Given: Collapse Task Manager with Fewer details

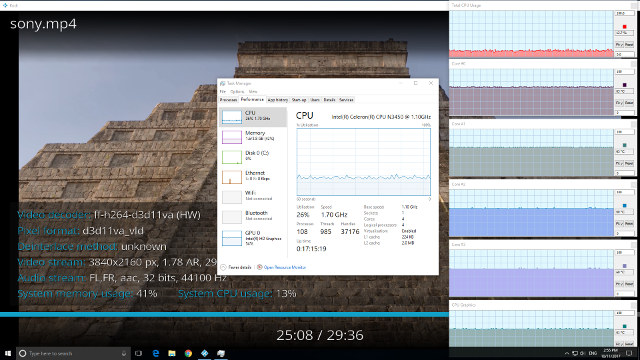Looking at the screenshot, I should 236,267.
